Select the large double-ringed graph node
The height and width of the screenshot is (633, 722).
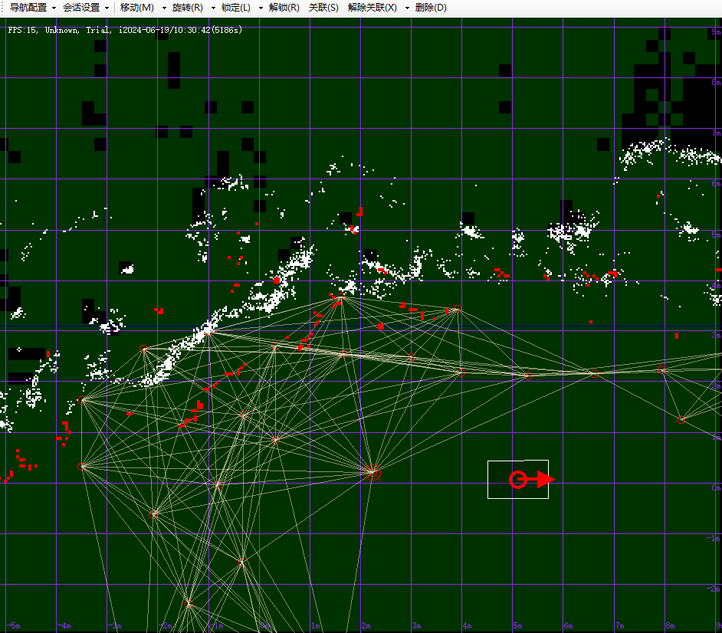click(372, 472)
